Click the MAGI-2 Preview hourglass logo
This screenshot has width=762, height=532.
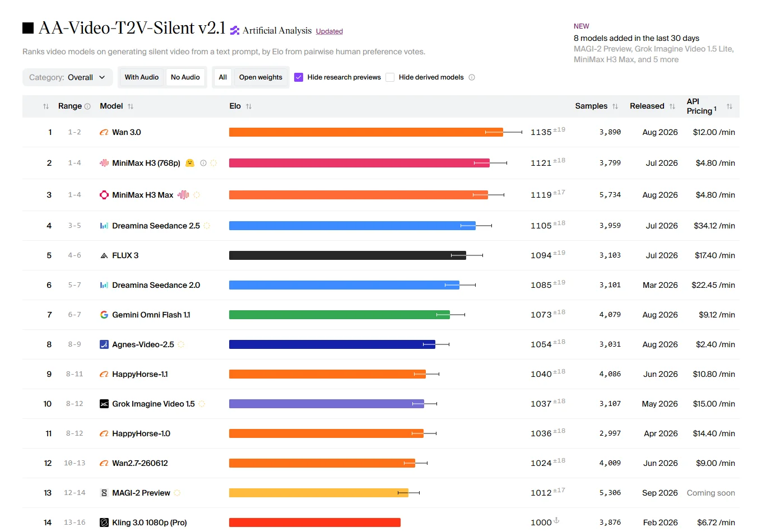point(104,493)
